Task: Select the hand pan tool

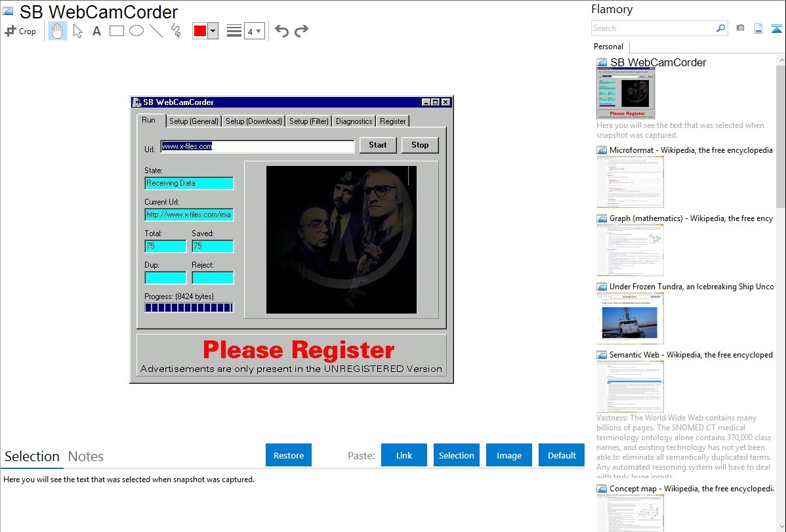Action: (57, 31)
